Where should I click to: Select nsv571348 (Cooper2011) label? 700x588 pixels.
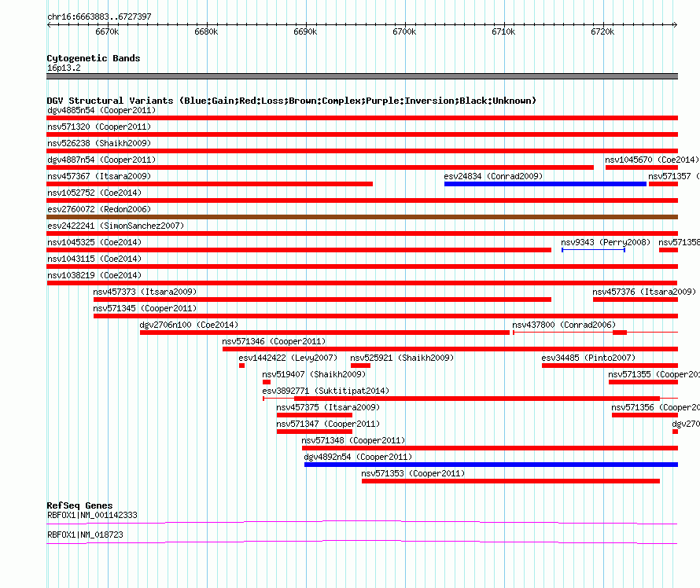353,440
